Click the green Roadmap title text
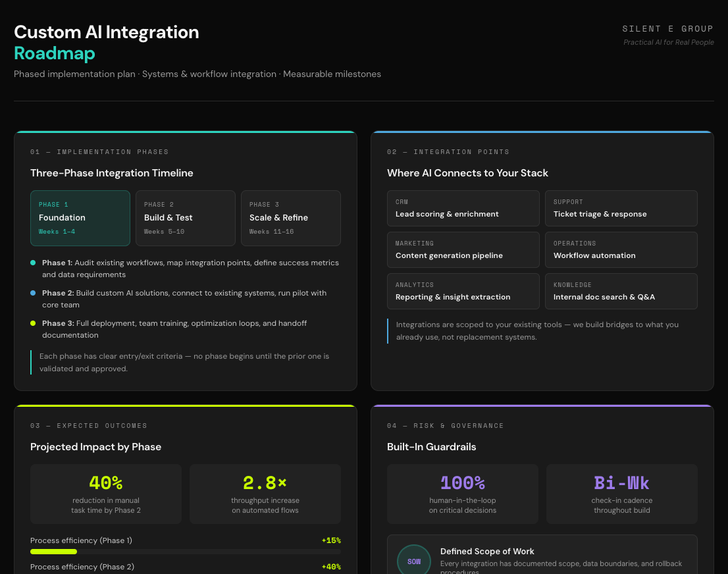The height and width of the screenshot is (574, 728). click(x=54, y=53)
